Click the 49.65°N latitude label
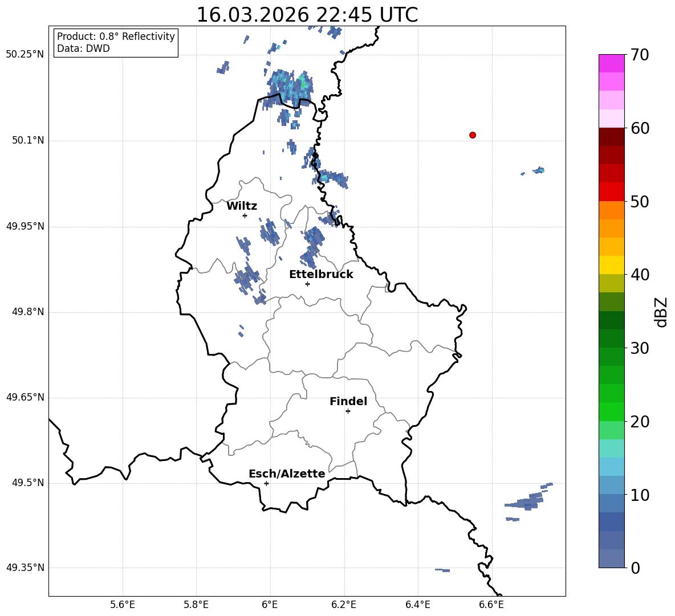Image resolution: width=675 pixels, height=616 pixels. [25, 398]
